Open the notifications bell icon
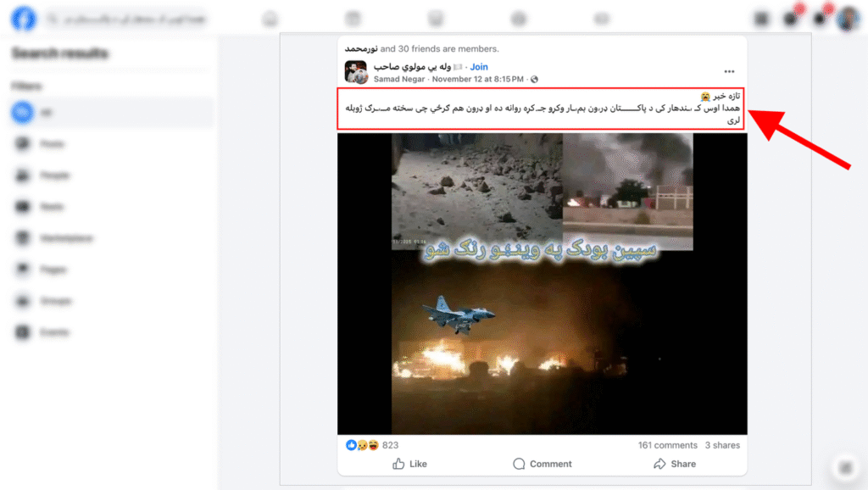Viewport: 868px width, 490px height. [x=820, y=19]
